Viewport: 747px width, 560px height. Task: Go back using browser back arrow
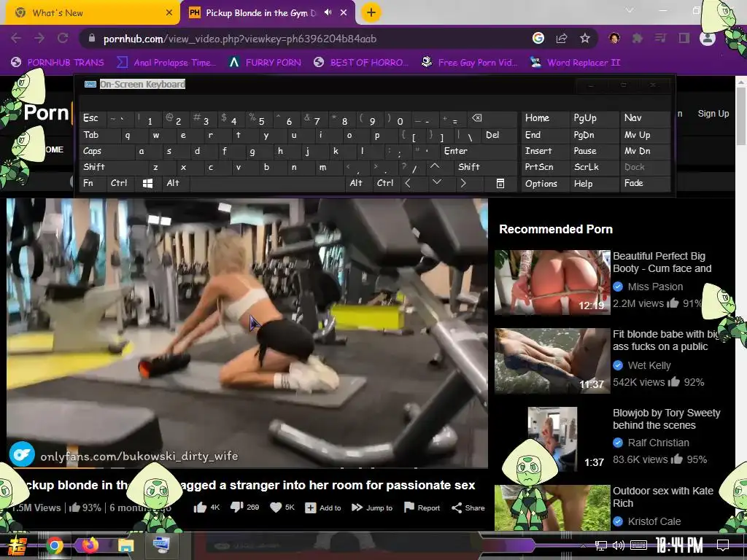coord(16,39)
